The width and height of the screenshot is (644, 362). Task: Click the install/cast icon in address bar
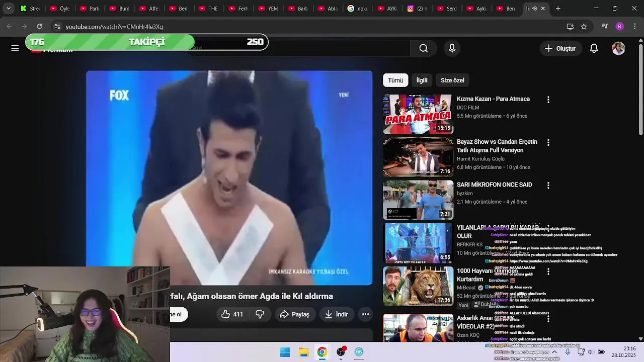[x=570, y=27]
